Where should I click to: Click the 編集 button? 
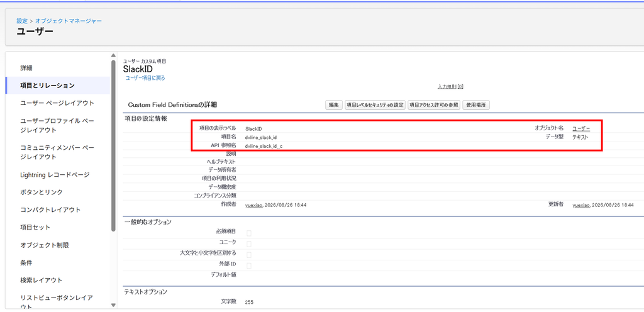(x=333, y=105)
